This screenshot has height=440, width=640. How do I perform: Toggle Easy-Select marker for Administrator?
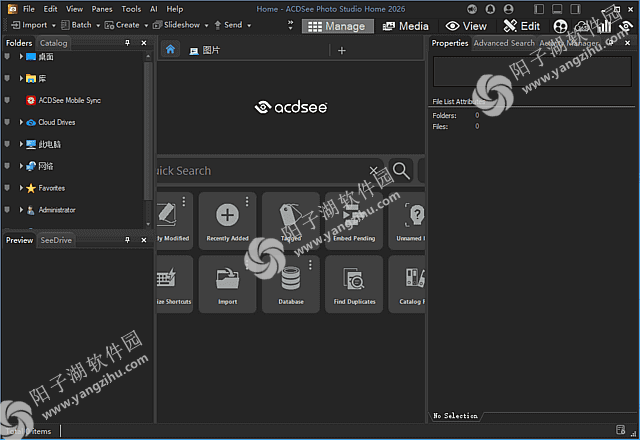7,210
